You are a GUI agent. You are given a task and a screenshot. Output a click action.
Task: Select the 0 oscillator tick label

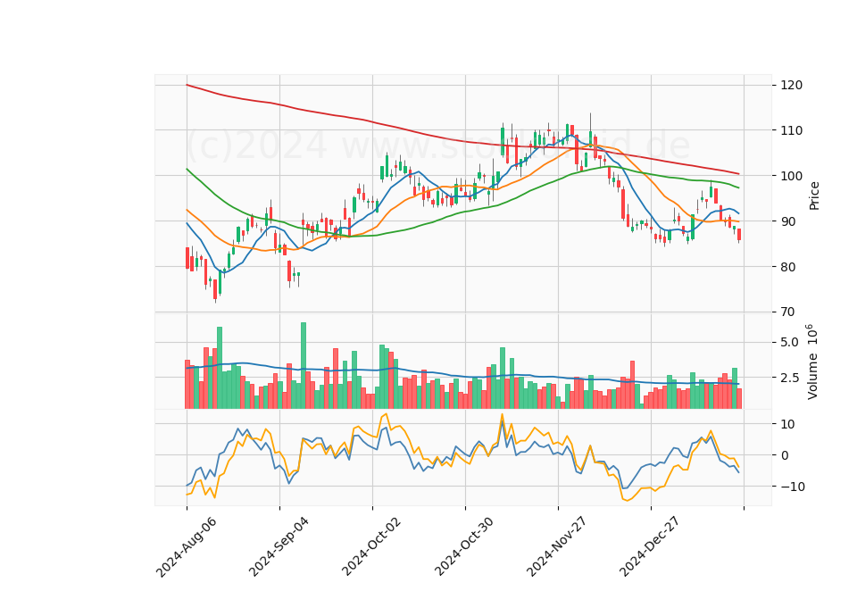tap(785, 455)
